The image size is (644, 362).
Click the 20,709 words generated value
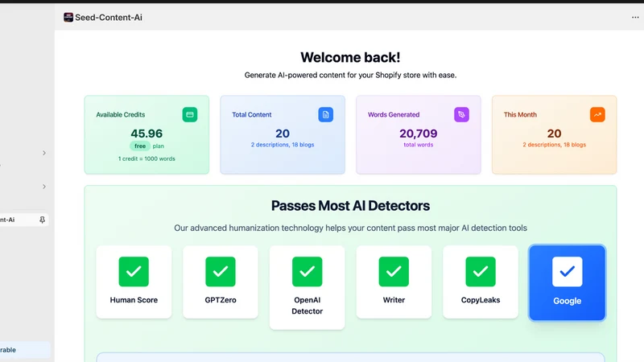(419, 134)
